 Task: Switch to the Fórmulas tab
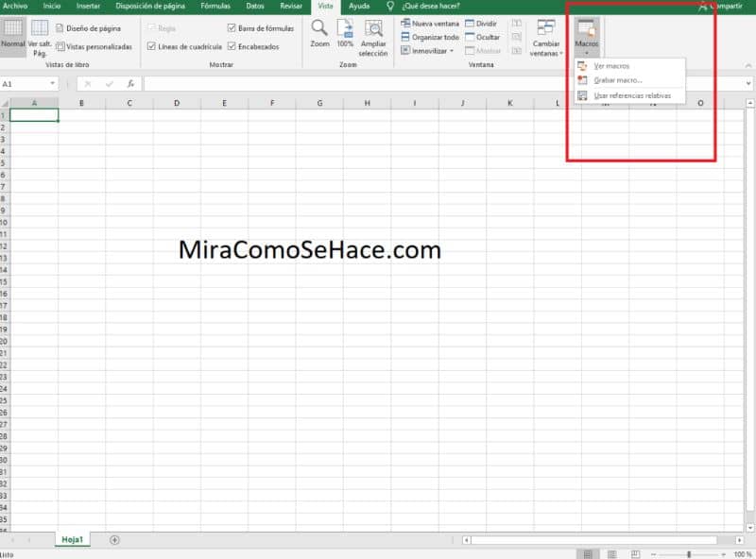(215, 7)
